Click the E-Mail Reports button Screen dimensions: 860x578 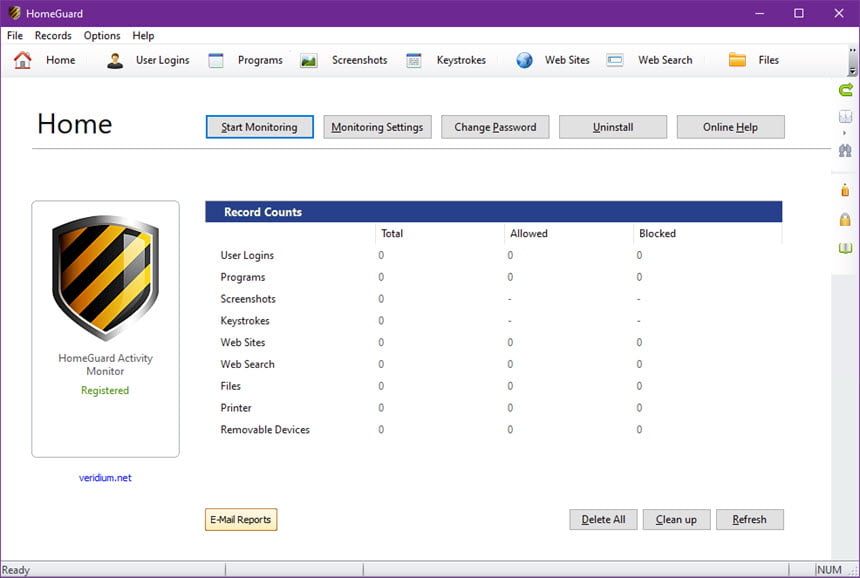click(241, 519)
